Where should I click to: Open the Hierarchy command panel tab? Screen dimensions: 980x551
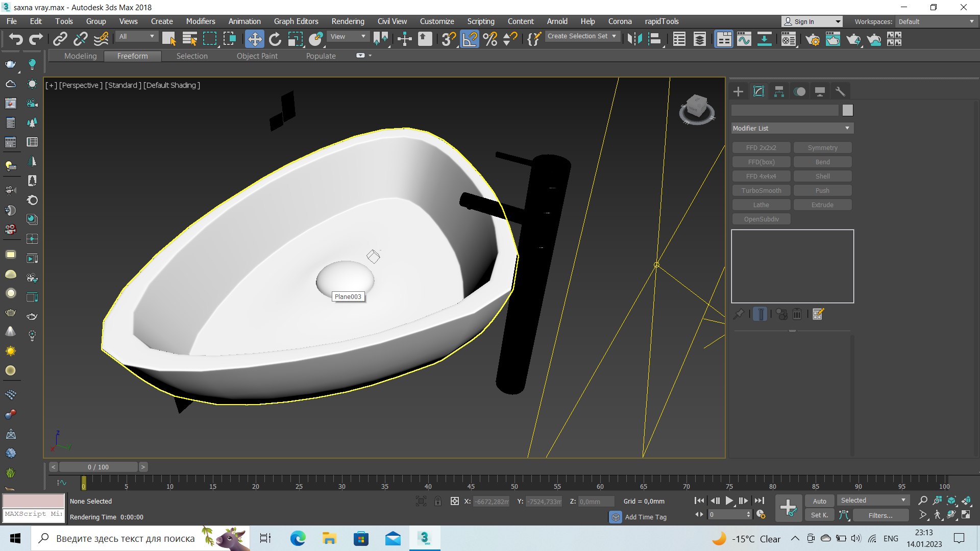coord(779,91)
